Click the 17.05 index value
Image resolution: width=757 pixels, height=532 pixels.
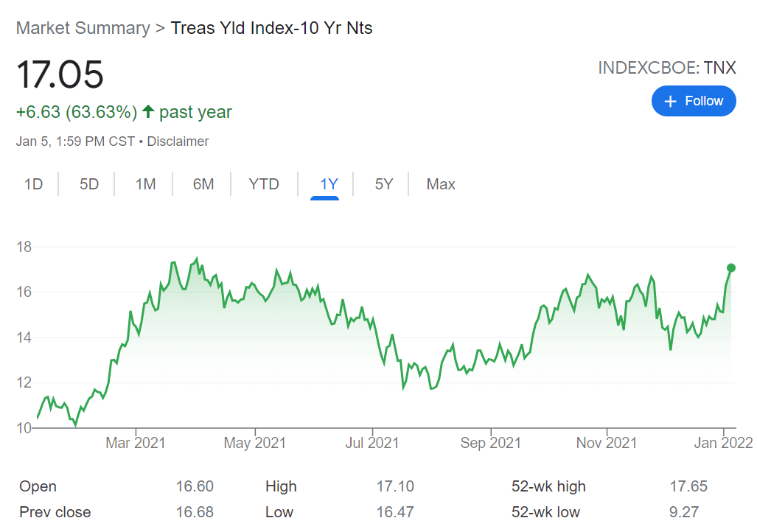click(x=60, y=75)
